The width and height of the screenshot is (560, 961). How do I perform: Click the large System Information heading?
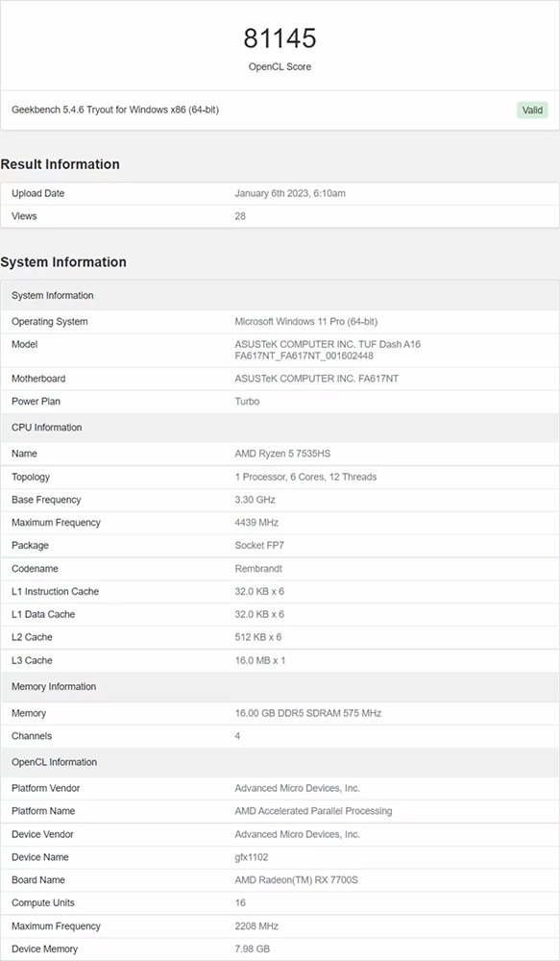click(x=63, y=261)
